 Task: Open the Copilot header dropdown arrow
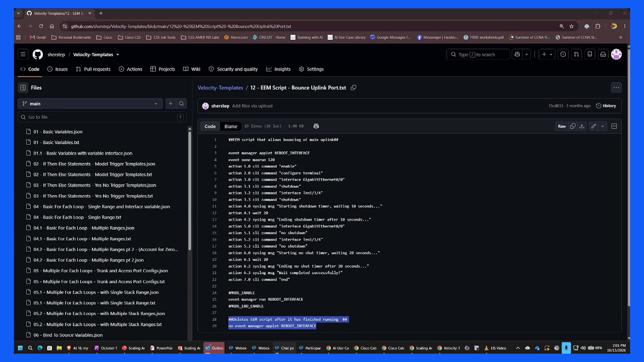tap(527, 54)
